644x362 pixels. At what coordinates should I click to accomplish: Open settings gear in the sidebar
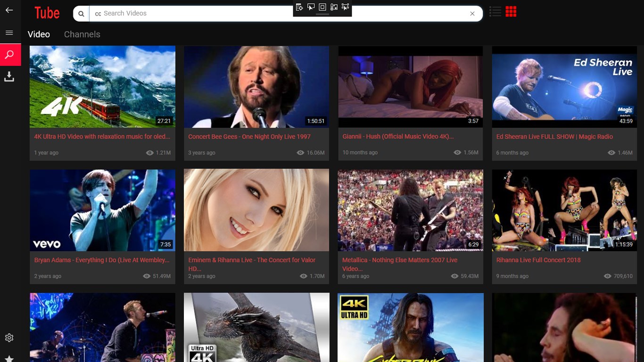tap(9, 337)
